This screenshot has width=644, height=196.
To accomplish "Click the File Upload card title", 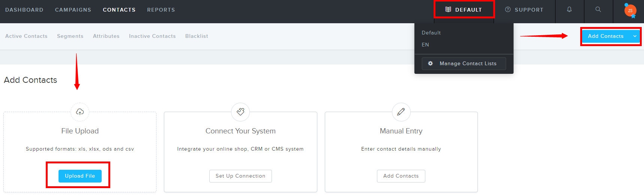I will (80, 131).
